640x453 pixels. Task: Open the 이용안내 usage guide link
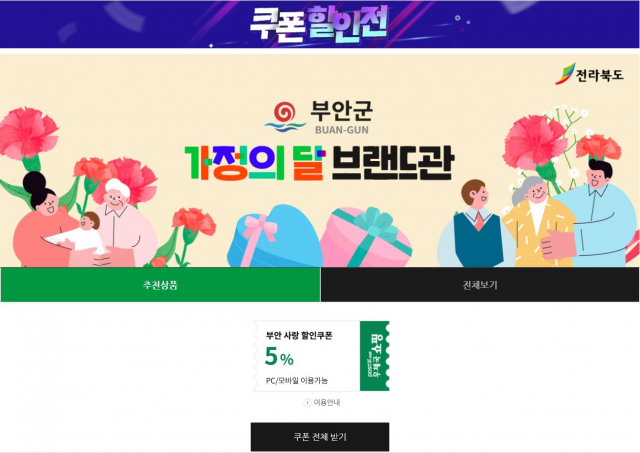[327, 403]
